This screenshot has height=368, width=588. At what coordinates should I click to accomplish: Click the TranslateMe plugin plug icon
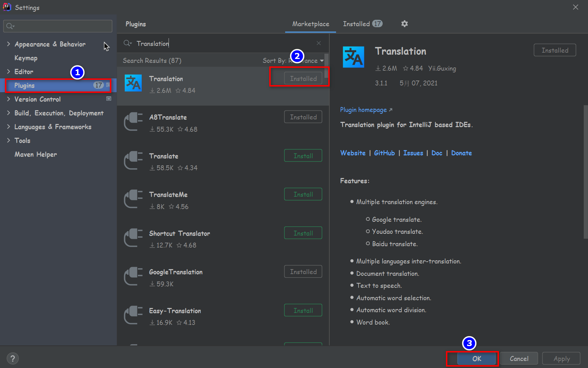tap(133, 199)
